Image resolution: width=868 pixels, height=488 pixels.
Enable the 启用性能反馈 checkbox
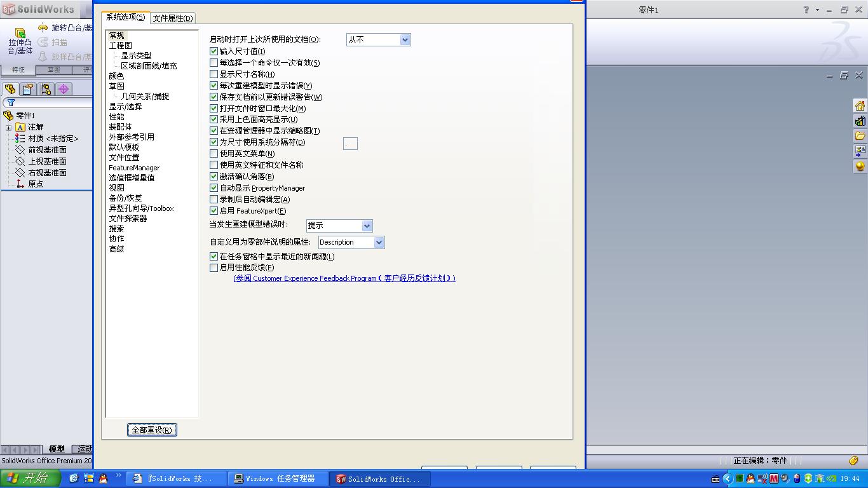tap(214, 268)
